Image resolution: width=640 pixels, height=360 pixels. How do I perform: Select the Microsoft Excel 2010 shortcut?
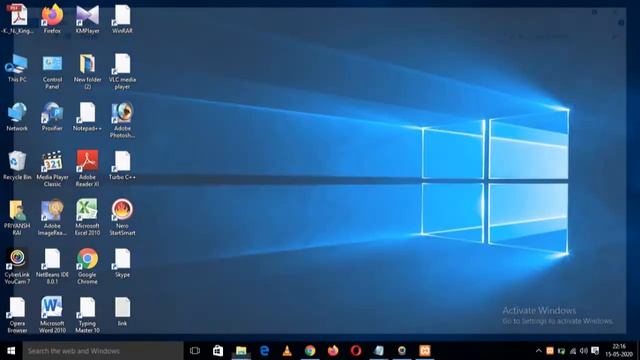point(87,217)
